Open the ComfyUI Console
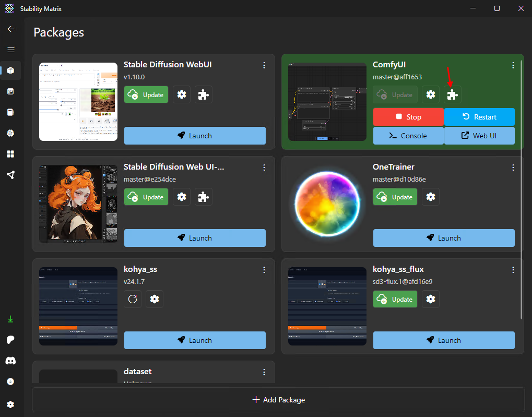The height and width of the screenshot is (417, 532). (x=408, y=136)
